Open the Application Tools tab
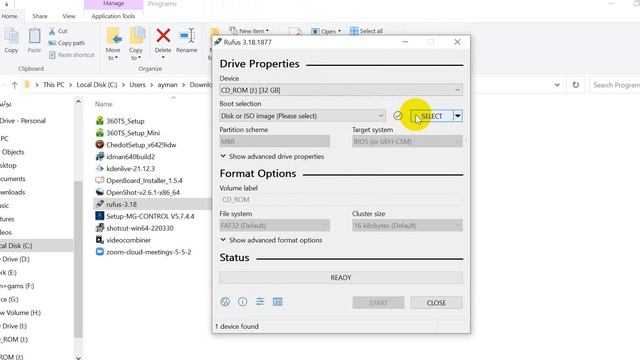Screen dimensions: 640x360 tap(113, 16)
